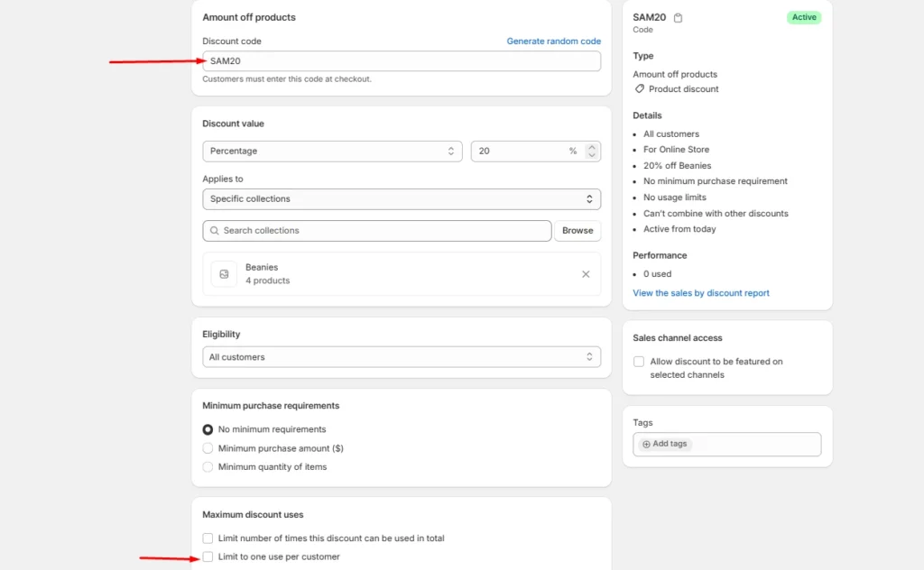Click 'No minimum purchase requirement' detail text

click(x=715, y=181)
